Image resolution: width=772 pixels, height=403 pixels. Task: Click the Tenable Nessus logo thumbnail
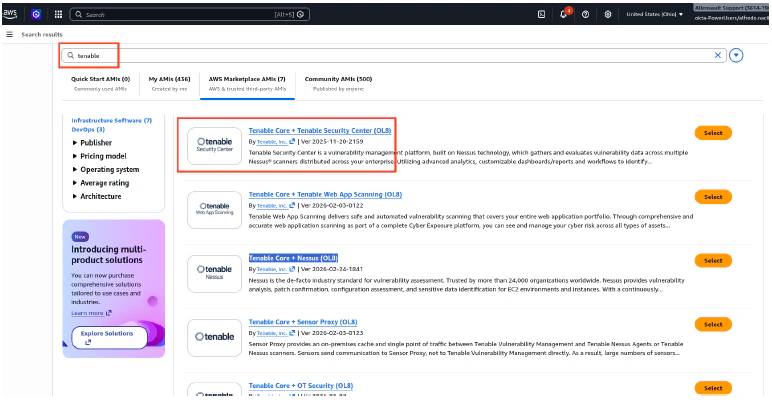point(215,273)
